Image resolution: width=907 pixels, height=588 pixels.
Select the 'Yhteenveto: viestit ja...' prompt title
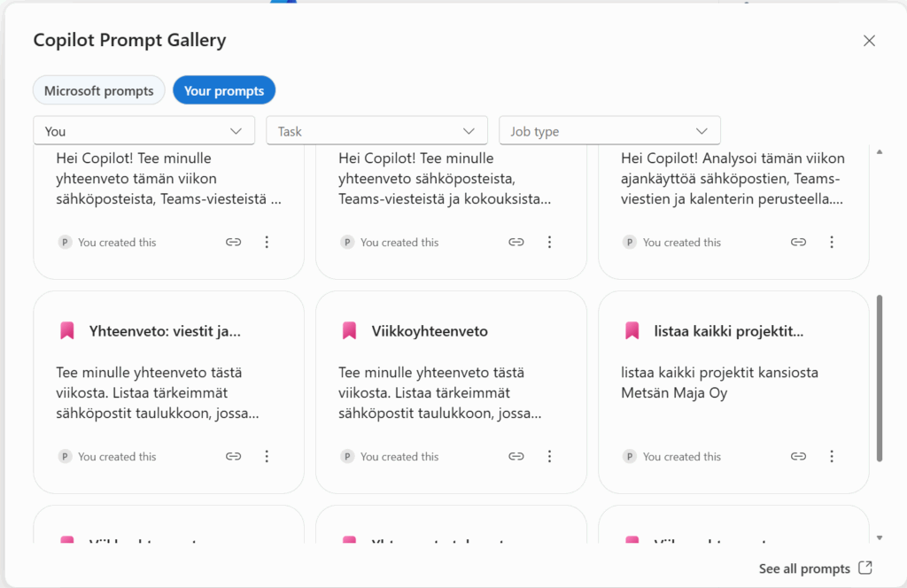click(165, 330)
